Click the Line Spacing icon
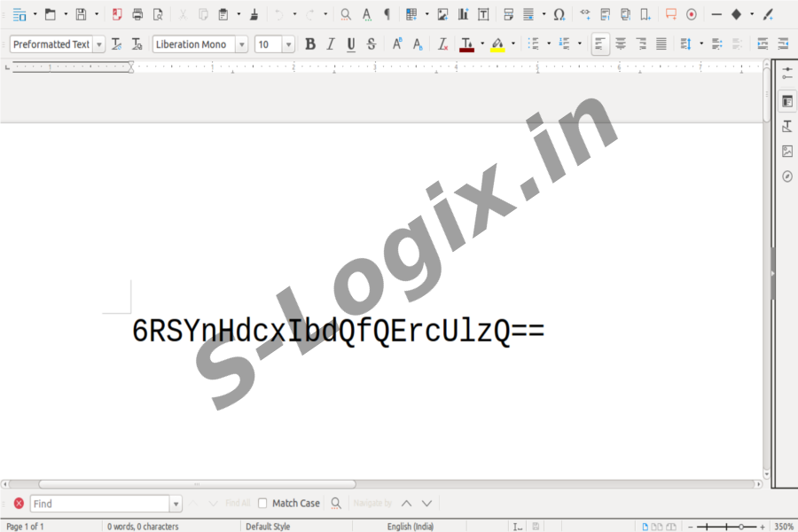This screenshot has width=798, height=532. click(x=685, y=44)
